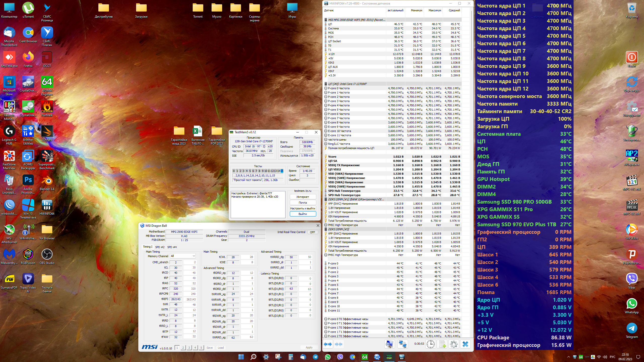Viewport: 644px width, 362px height.
Task: Open HWiNFO sensor settings gear icon
Action: [x=454, y=344]
